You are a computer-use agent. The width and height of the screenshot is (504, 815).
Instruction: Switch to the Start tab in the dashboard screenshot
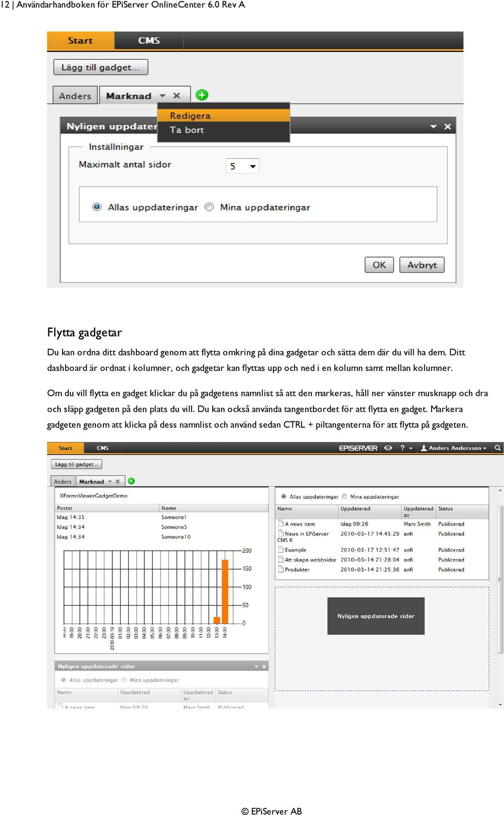click(66, 448)
